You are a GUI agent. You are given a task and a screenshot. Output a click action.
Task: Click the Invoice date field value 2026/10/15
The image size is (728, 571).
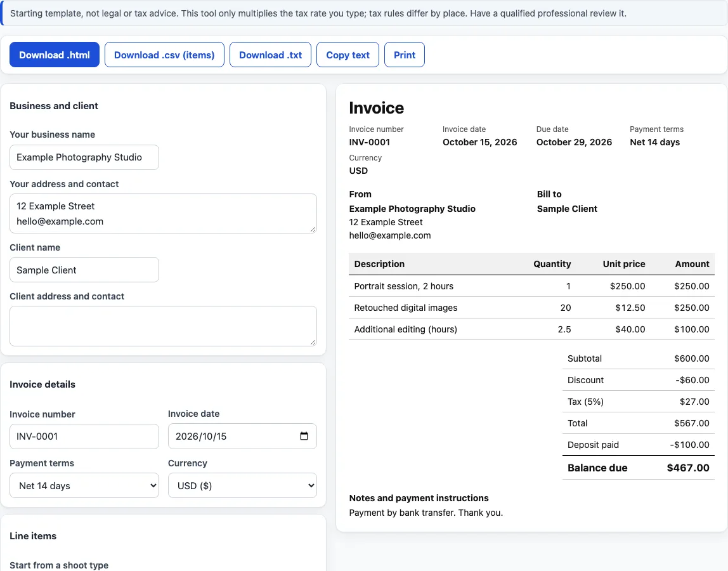click(201, 436)
